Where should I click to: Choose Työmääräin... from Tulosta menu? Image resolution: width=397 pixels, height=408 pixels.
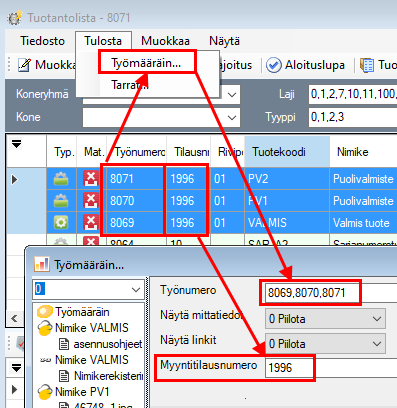(x=146, y=63)
